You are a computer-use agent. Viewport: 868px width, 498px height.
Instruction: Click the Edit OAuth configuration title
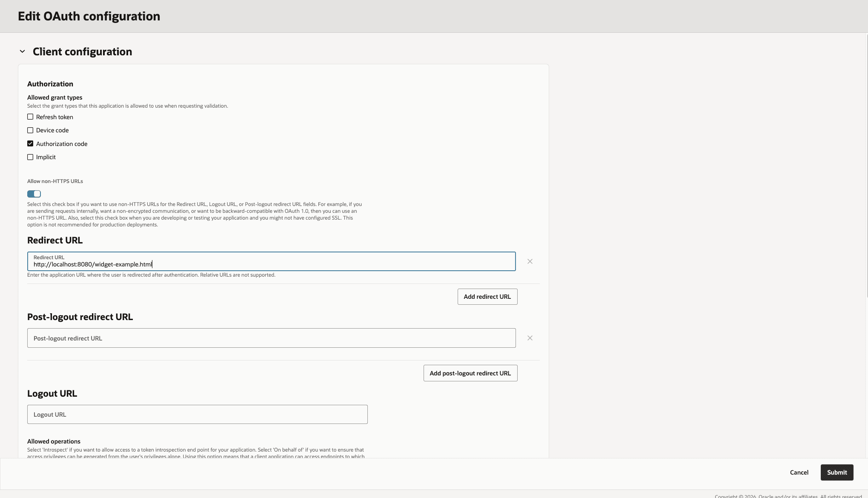click(x=89, y=16)
